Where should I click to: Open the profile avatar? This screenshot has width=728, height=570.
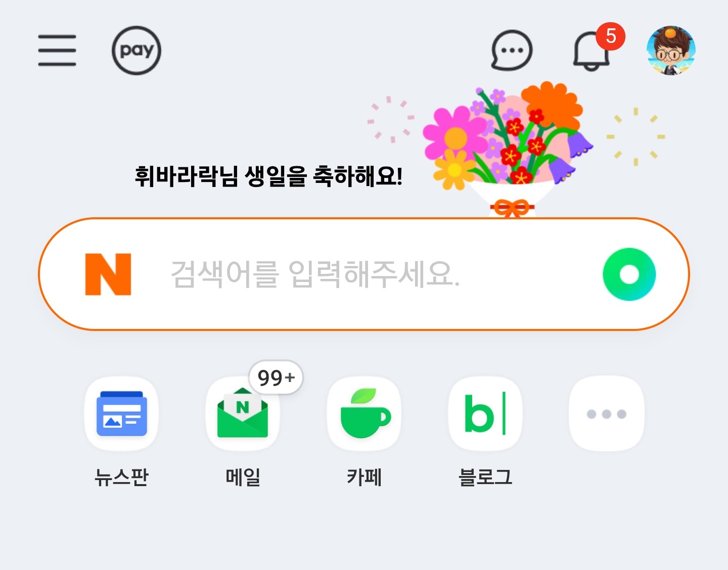(671, 51)
